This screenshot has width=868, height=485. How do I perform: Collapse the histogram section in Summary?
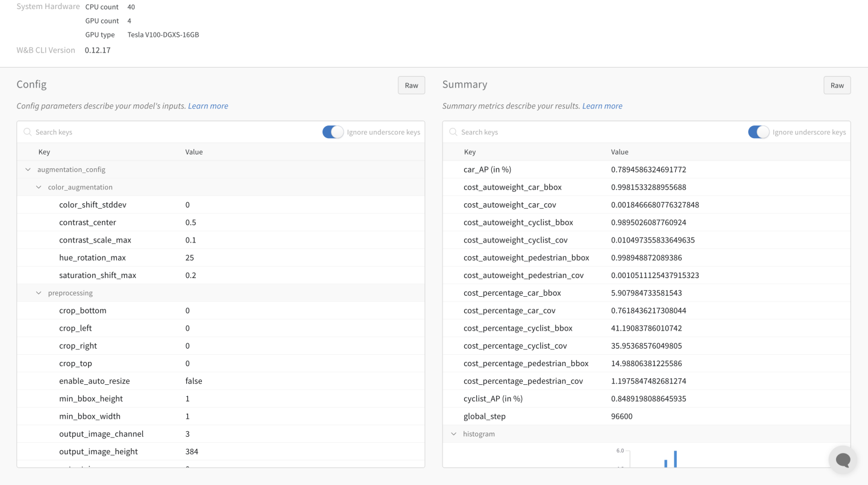tap(454, 433)
